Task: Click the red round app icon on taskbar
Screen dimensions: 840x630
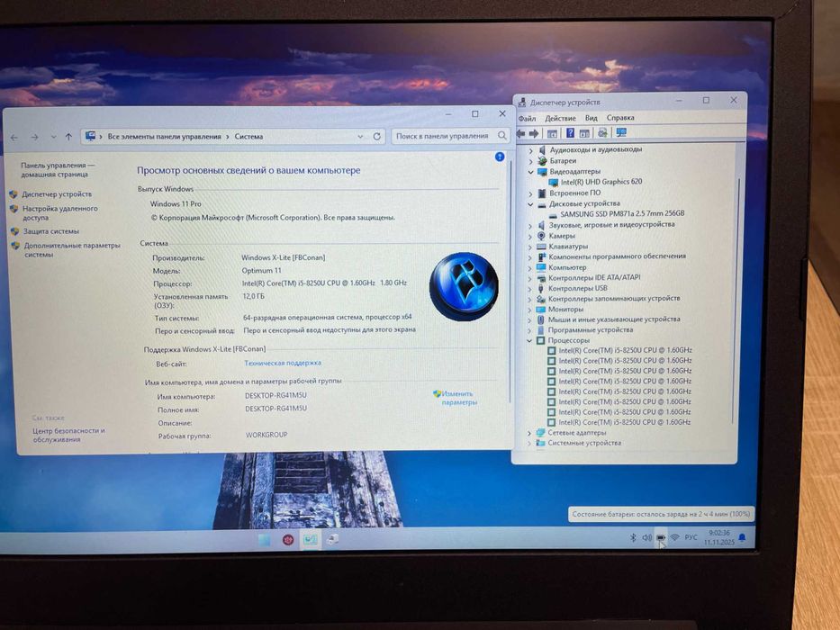Action: point(288,539)
